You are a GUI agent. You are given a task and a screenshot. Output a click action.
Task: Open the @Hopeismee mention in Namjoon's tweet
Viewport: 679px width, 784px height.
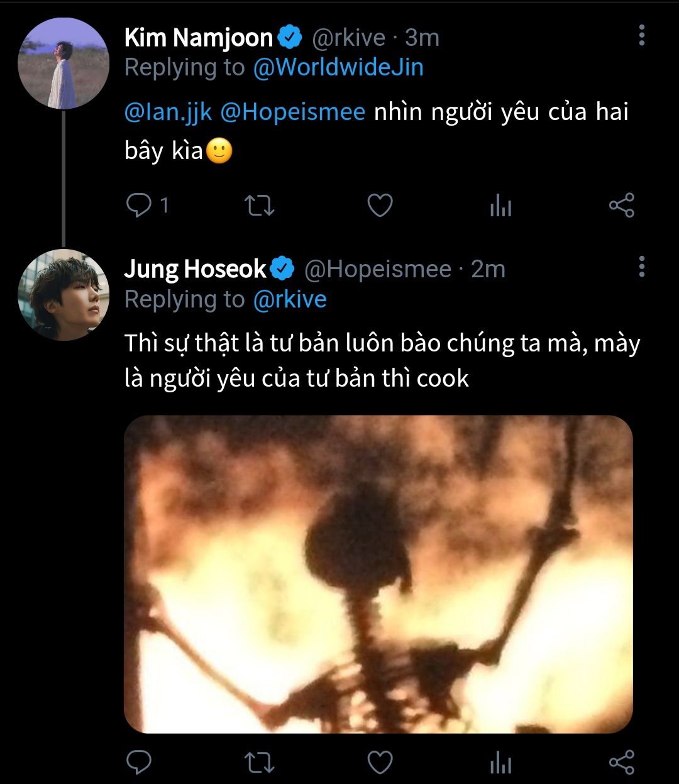(x=293, y=113)
